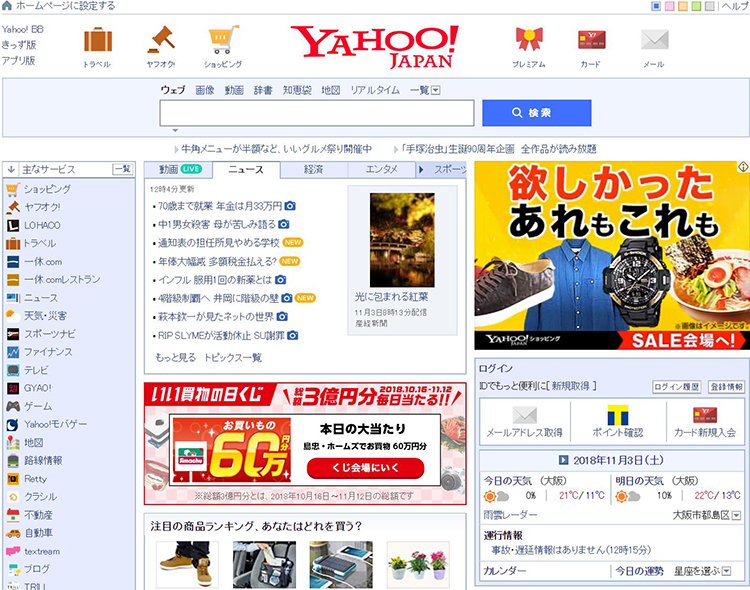Open the もっと見る link under news
750x590 pixels.
[176, 358]
